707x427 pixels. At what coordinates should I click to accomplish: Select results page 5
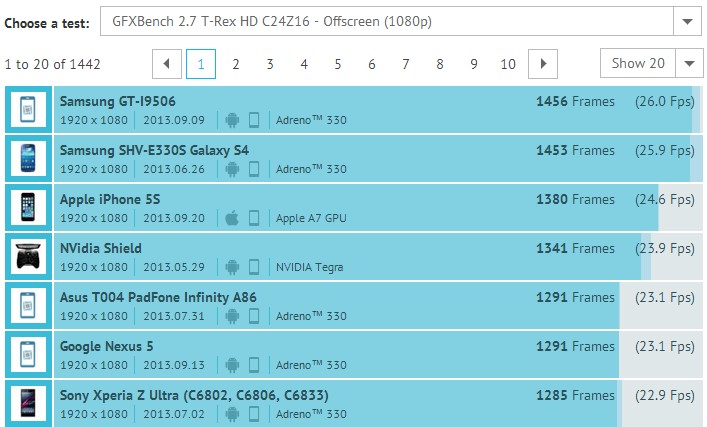click(338, 64)
